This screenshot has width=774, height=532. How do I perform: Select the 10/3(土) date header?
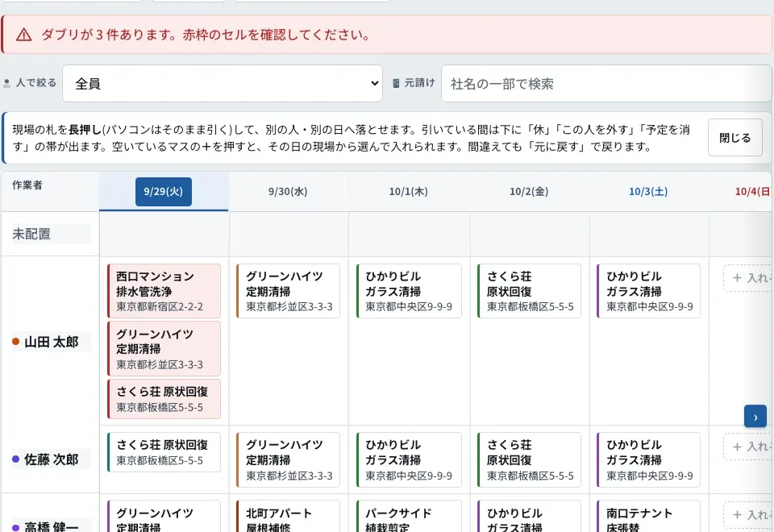(648, 192)
